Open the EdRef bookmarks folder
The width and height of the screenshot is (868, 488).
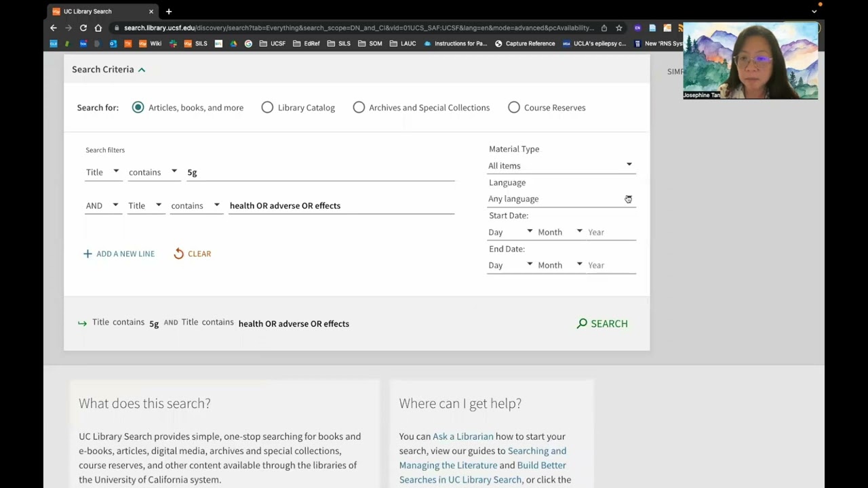coord(307,43)
